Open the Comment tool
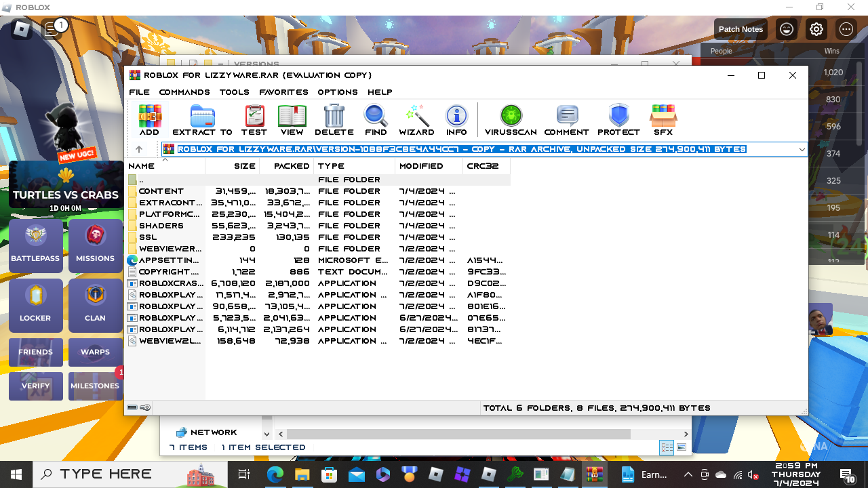Image resolution: width=868 pixels, height=488 pixels. [x=566, y=120]
